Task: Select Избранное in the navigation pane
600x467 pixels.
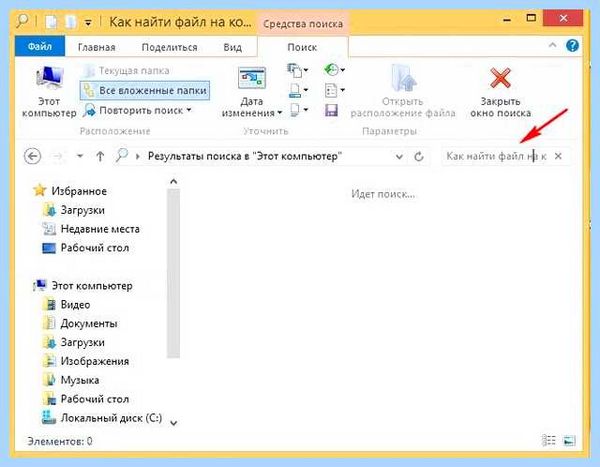Action: 70,191
